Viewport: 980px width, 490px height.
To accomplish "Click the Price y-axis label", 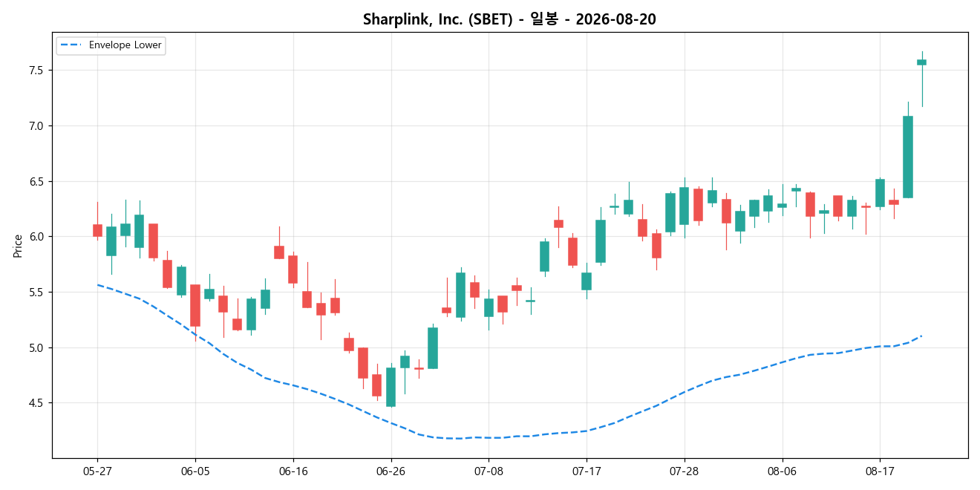I will point(18,246).
